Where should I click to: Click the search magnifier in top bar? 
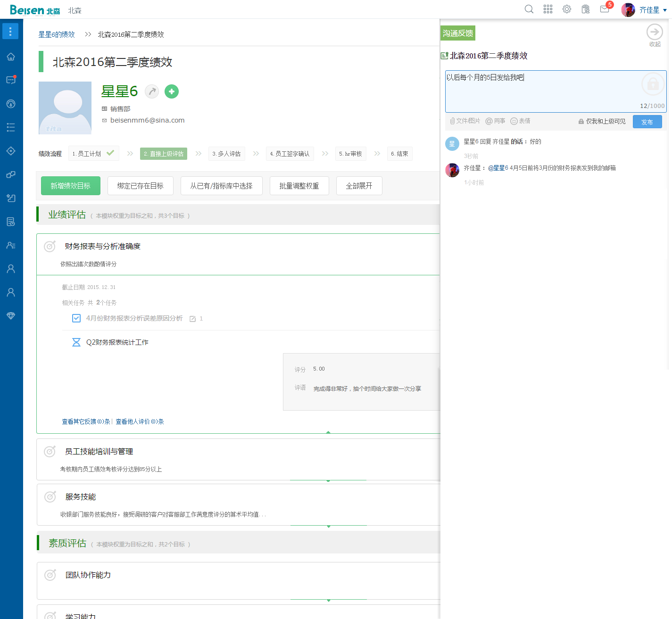pyautogui.click(x=529, y=9)
